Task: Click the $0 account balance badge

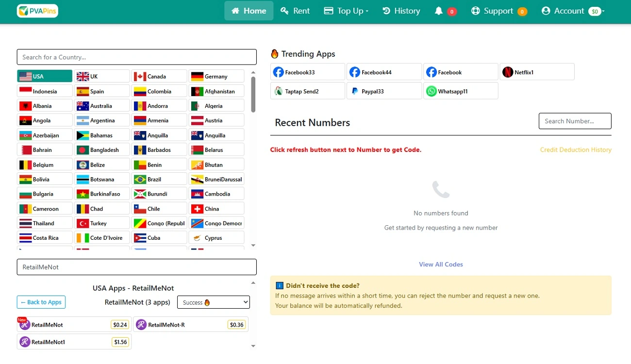Action: coord(595,11)
